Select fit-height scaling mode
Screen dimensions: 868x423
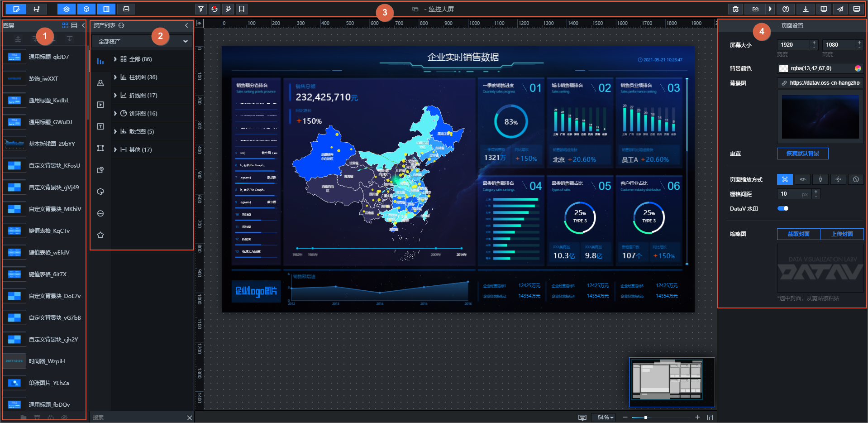coord(820,179)
